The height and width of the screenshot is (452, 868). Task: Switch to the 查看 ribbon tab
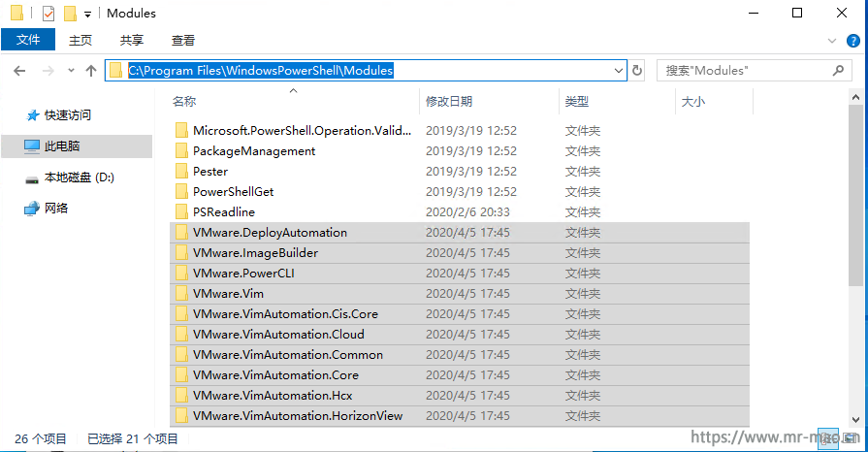(x=183, y=40)
